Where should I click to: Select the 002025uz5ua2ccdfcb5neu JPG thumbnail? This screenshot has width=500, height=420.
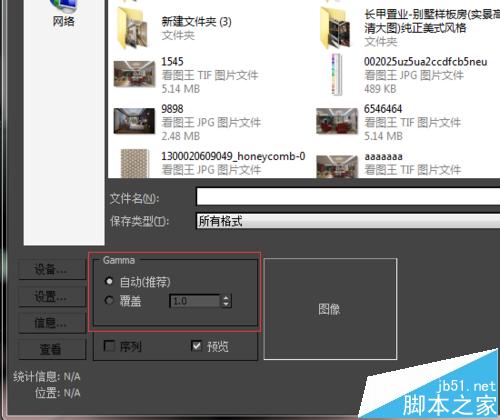(337, 74)
